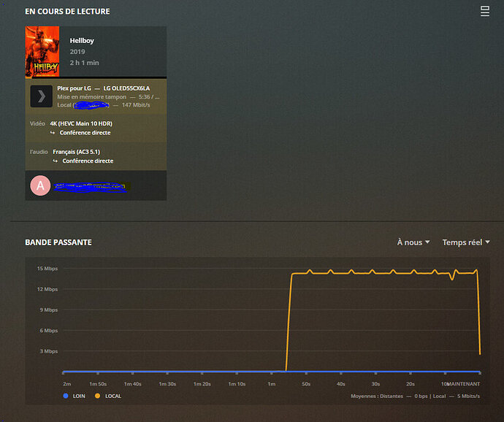Select the averages text in chart footer
This screenshot has width=504, height=422.
point(416,396)
